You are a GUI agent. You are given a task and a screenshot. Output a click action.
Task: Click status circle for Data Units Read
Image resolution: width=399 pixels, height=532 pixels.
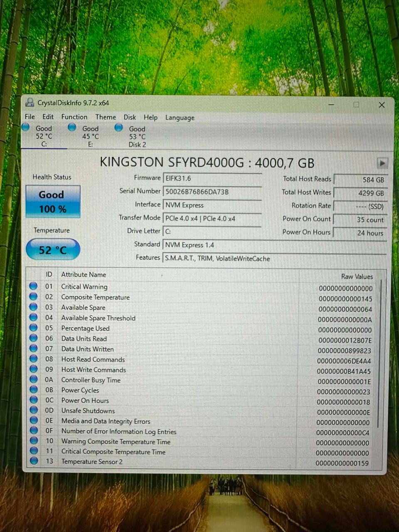[33, 338]
